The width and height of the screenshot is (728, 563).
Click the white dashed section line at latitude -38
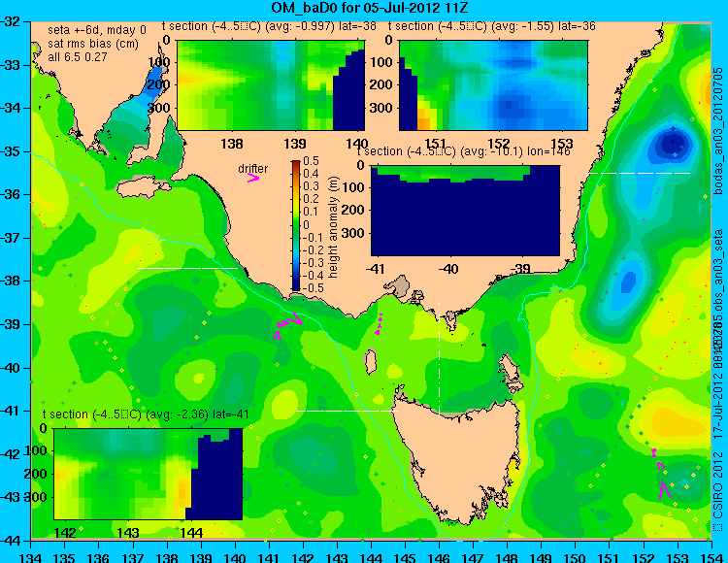pos(186,268)
